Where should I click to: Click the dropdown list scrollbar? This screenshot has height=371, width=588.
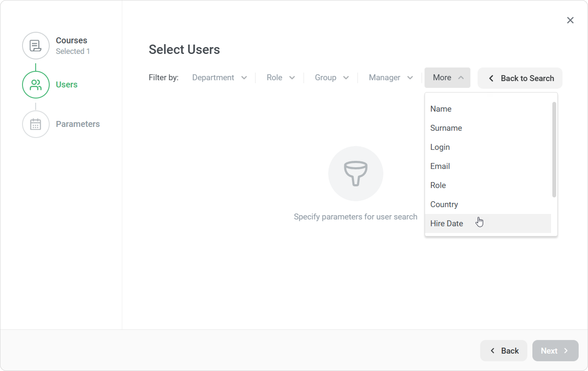(x=554, y=149)
